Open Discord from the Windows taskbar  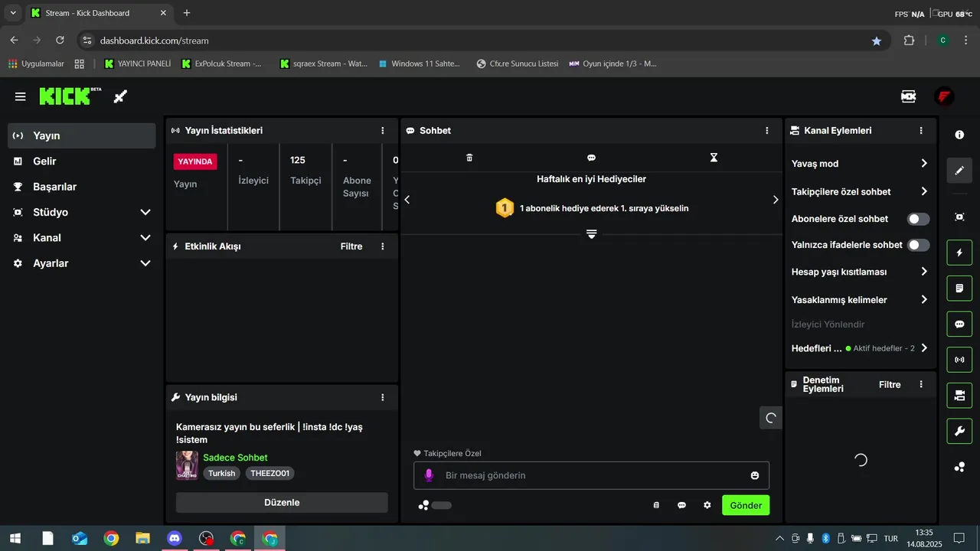(175, 539)
